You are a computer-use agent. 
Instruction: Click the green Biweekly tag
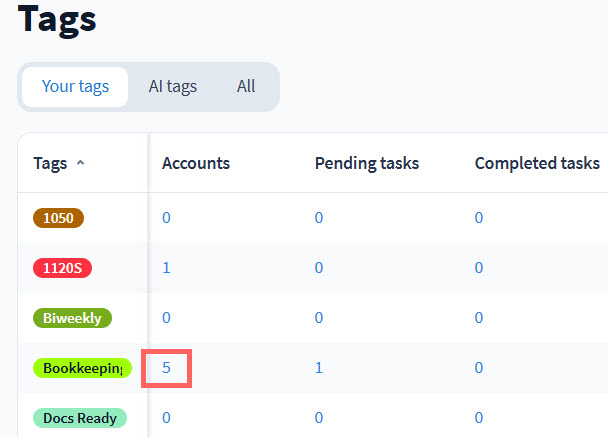coord(72,318)
